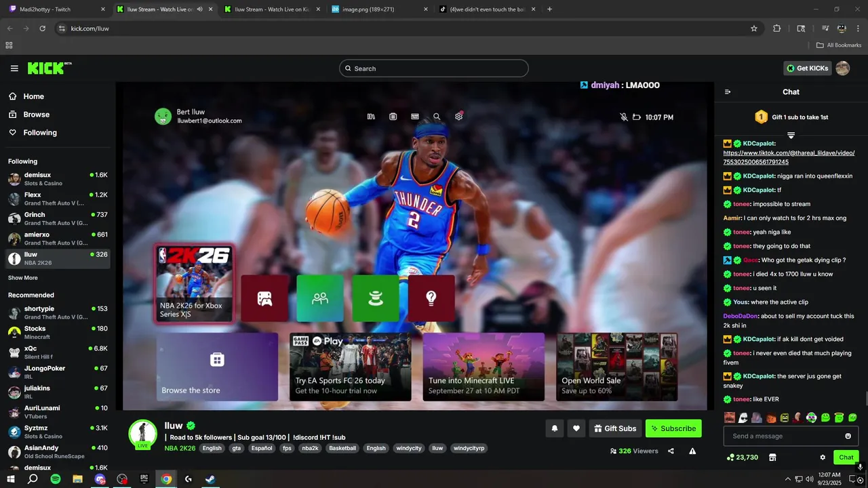Open JLongoPoker IRL channel
This screenshot has height=488, width=868.
click(x=58, y=372)
